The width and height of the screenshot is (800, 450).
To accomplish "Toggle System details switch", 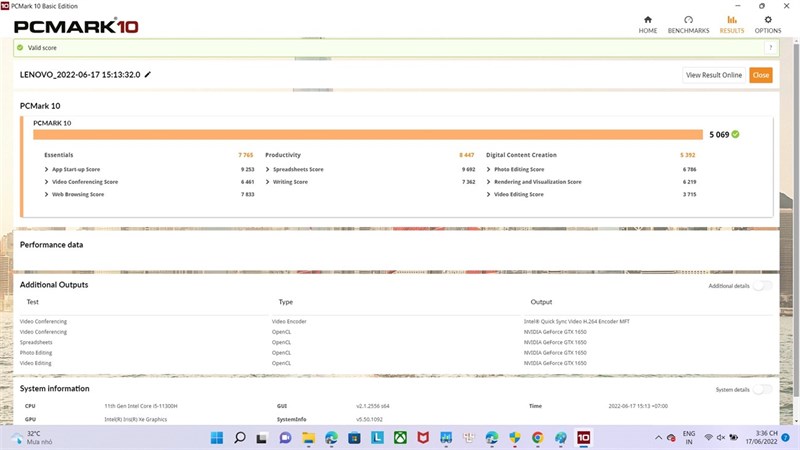I will [x=762, y=389].
